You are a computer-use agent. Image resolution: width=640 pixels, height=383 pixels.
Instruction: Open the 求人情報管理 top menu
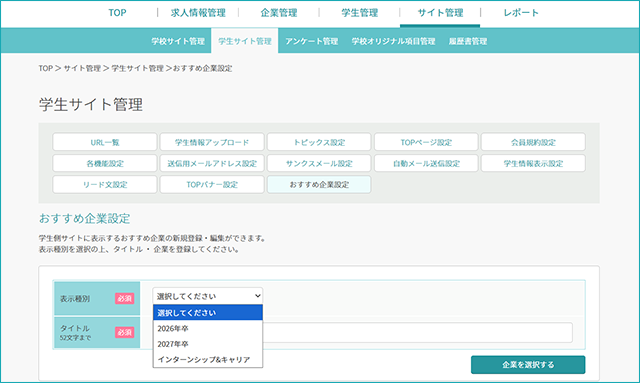click(x=198, y=13)
